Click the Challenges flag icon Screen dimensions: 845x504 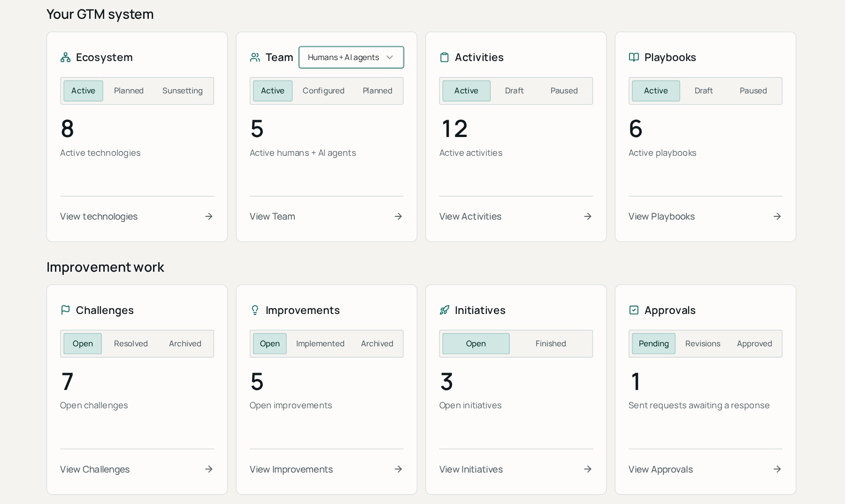(x=66, y=310)
